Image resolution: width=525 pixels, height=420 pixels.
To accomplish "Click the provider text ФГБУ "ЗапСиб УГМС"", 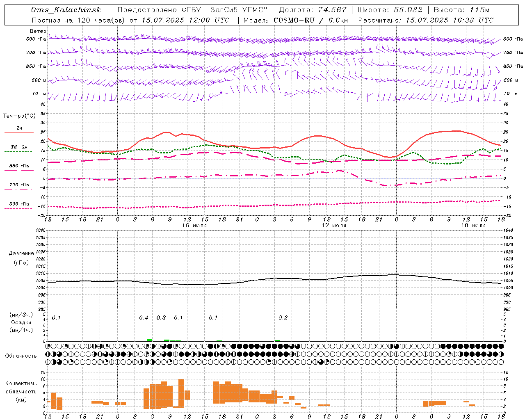I will 224,10.
